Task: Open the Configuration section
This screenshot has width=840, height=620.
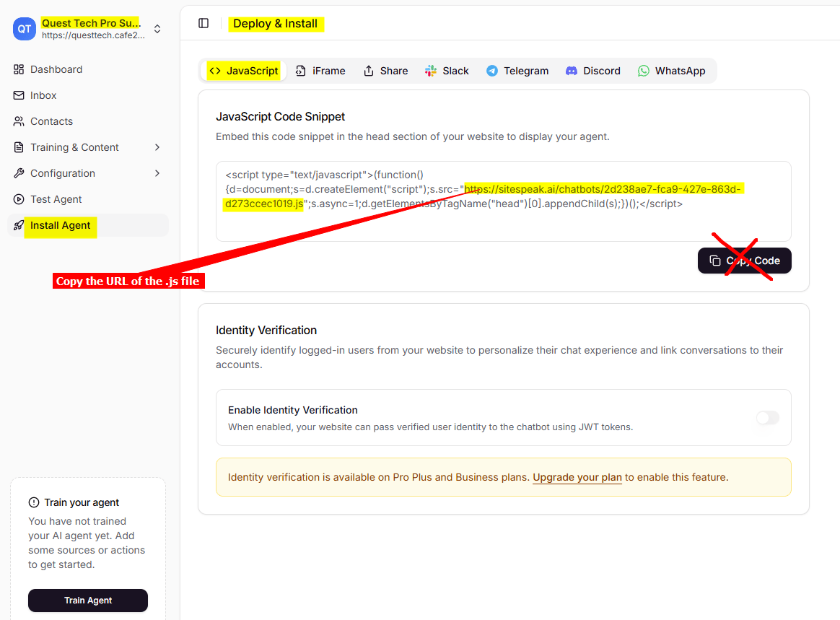Action: [88, 173]
